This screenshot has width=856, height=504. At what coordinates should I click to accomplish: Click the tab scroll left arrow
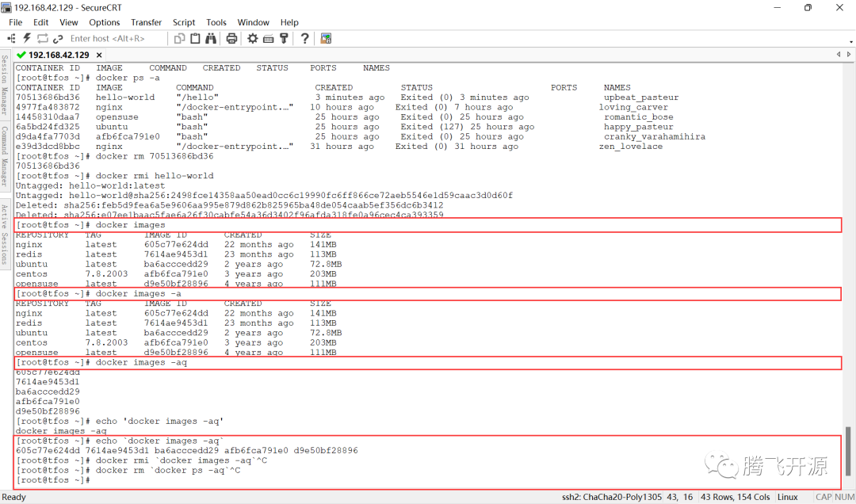(x=839, y=55)
